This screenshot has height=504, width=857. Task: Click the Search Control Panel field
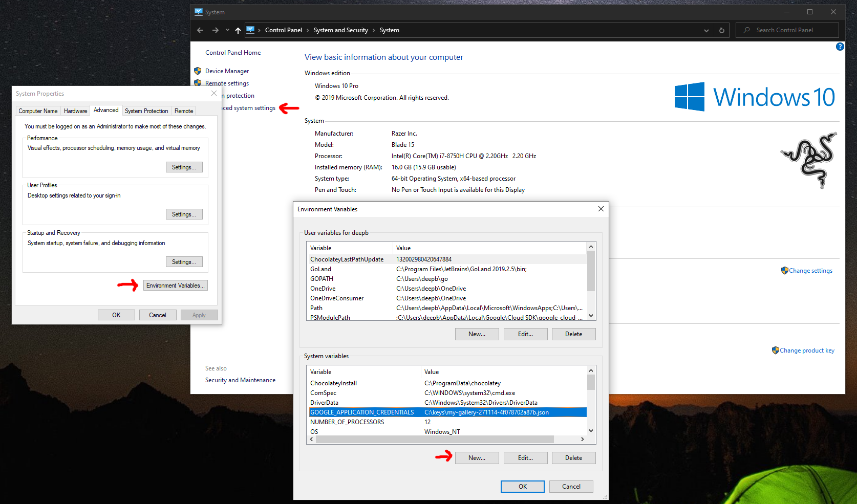[x=787, y=30]
